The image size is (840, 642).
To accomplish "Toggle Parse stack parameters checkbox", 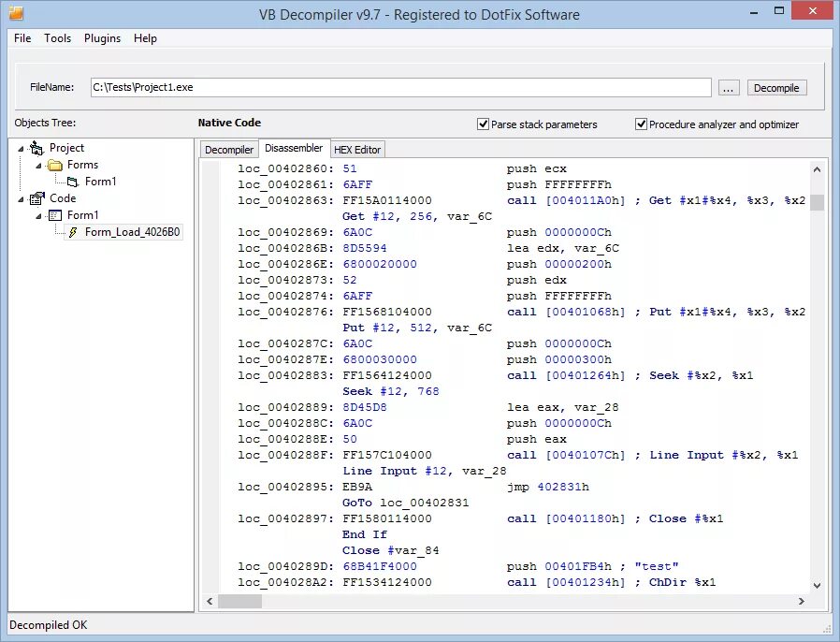I will [x=484, y=124].
